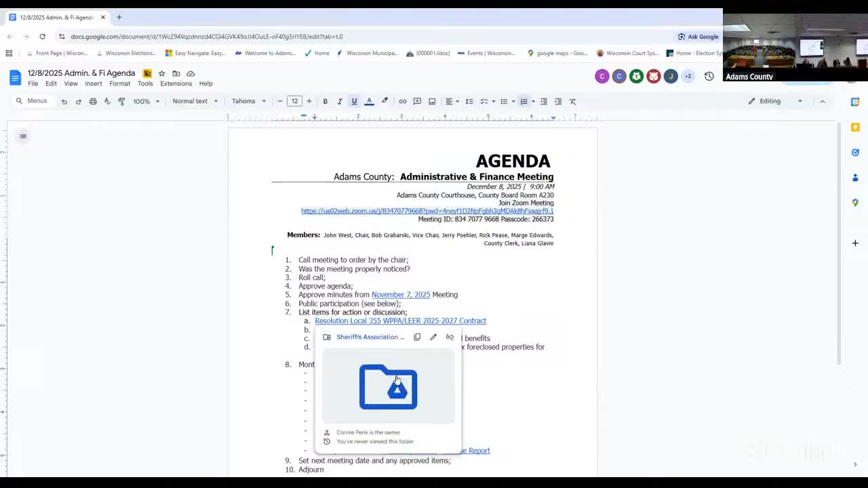Viewport: 868px width, 488px height.
Task: Toggle the bulleted list button
Action: pos(504,102)
